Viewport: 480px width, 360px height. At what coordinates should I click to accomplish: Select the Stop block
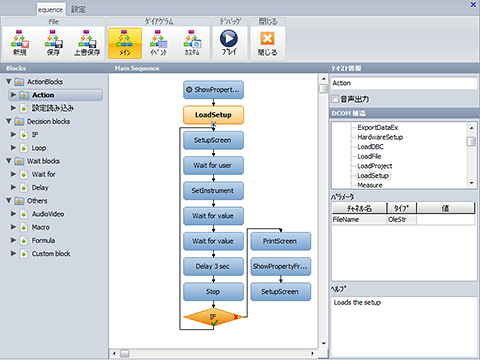click(213, 292)
